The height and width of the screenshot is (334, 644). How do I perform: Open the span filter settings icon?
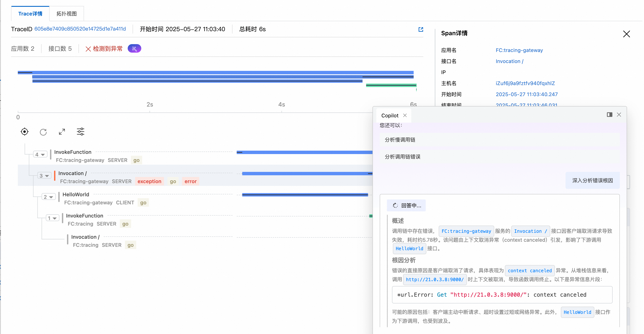tap(81, 132)
